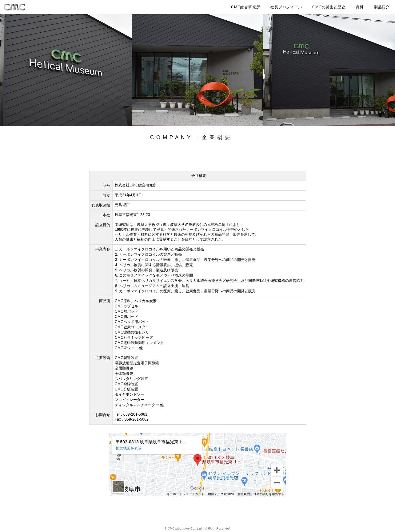Click the COMPANY 企業概要 heading
The width and height of the screenshot is (395, 532).
coord(190,137)
